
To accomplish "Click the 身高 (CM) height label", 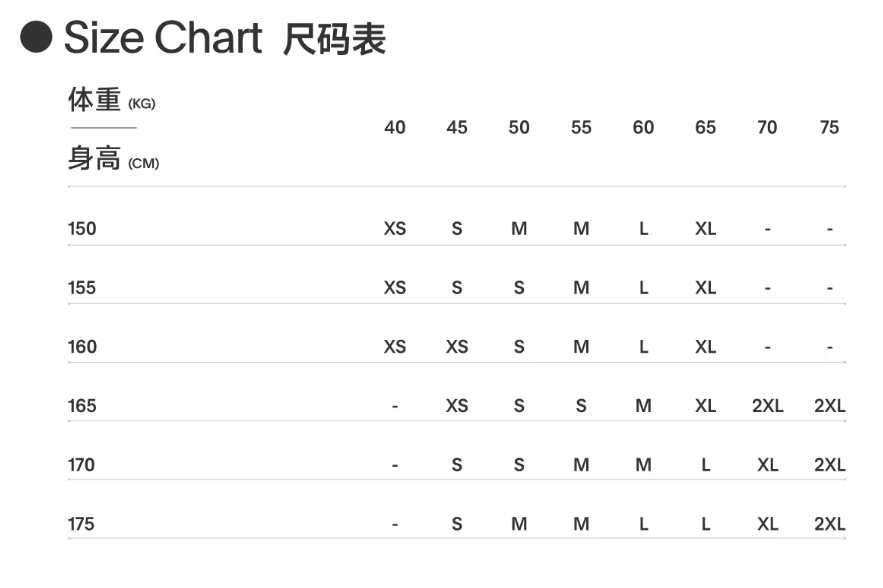I will click(x=113, y=159).
